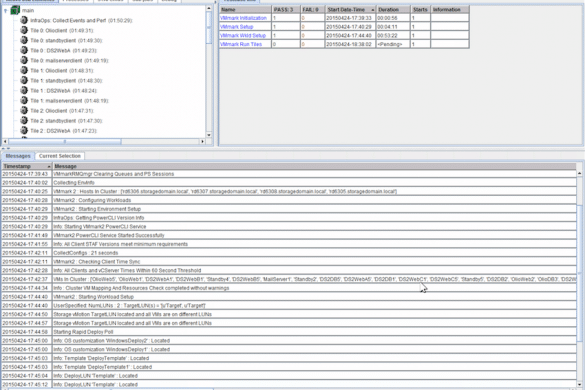Screen dimensions: 585x390
Task: Click the tree panel scroll-left arrow
Action: click(5, 142)
